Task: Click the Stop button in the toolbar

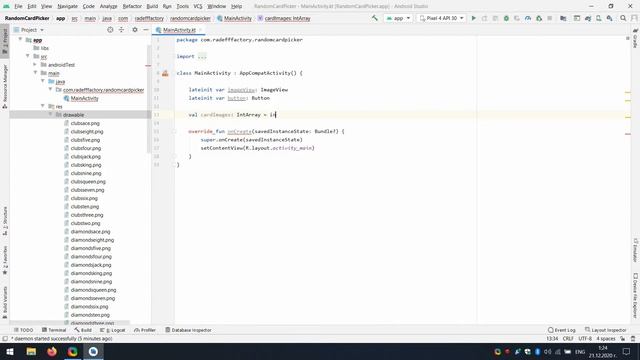Action: [x=550, y=18]
